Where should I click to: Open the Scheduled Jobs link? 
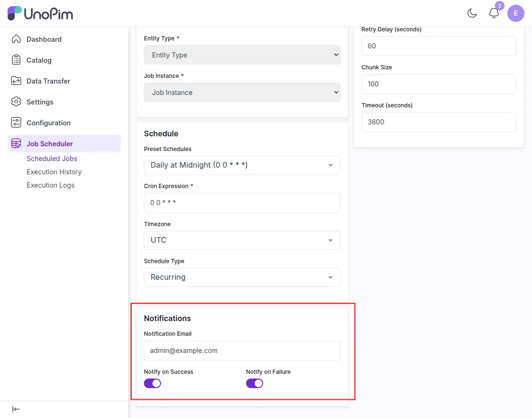click(x=52, y=159)
